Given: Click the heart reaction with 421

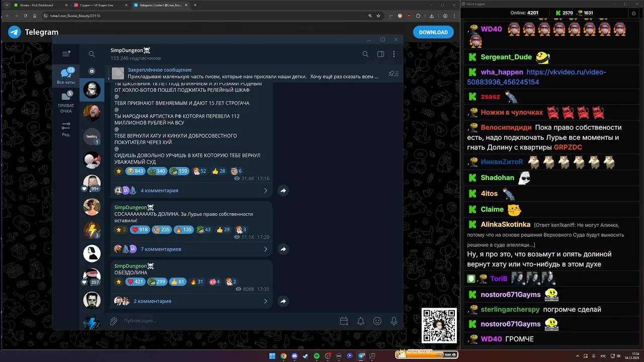Looking at the screenshot, I should [135, 282].
